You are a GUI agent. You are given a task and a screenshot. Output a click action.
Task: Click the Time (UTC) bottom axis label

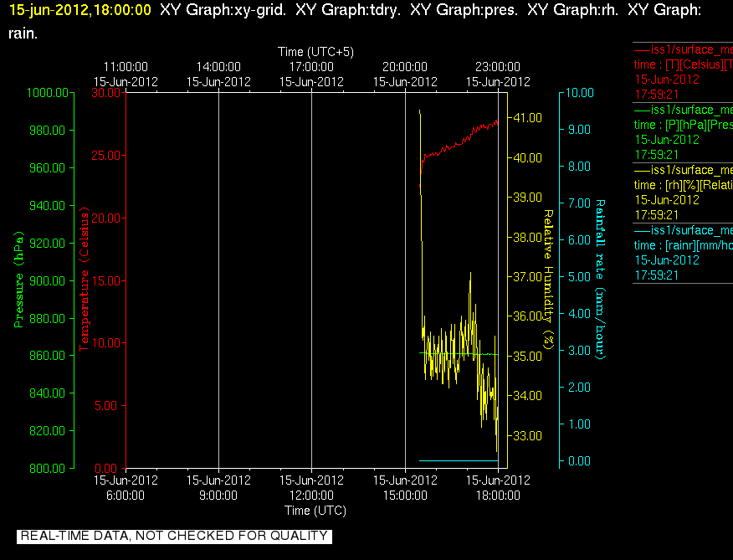315,511
